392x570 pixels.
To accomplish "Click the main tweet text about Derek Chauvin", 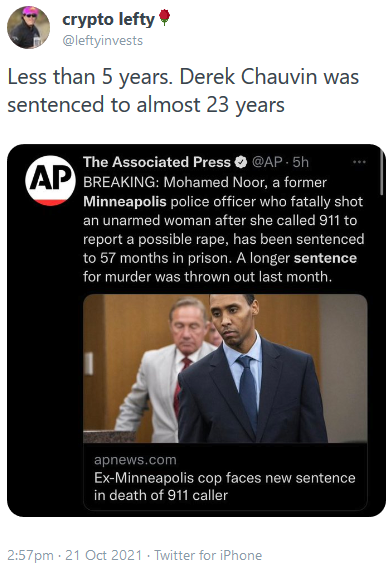I will point(183,91).
